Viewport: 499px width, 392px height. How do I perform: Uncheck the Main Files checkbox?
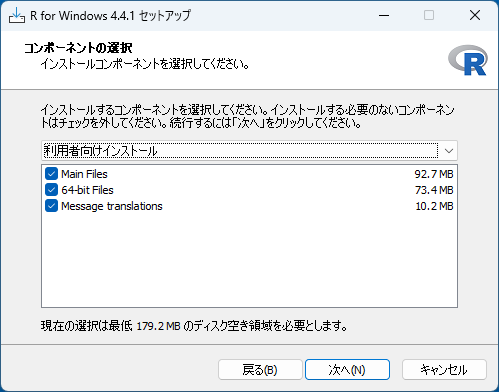click(x=51, y=174)
